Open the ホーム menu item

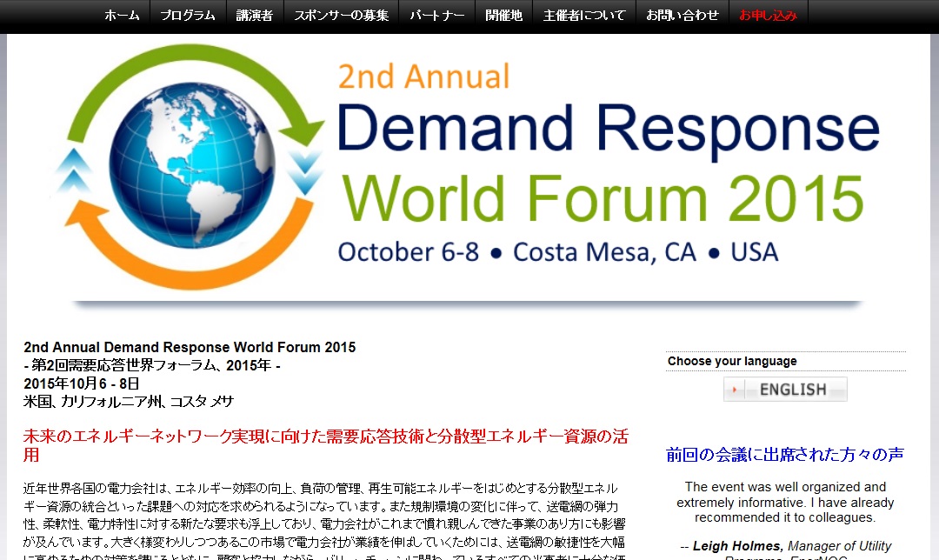(122, 16)
